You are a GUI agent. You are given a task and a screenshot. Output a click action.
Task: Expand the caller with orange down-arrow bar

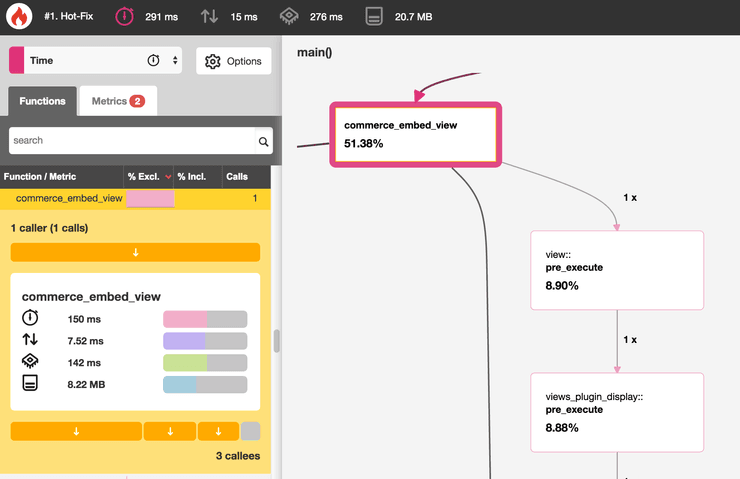tap(135, 252)
